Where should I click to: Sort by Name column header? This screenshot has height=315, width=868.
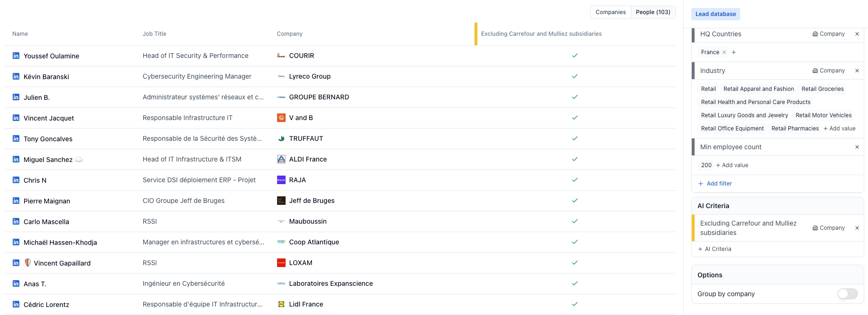pos(20,34)
